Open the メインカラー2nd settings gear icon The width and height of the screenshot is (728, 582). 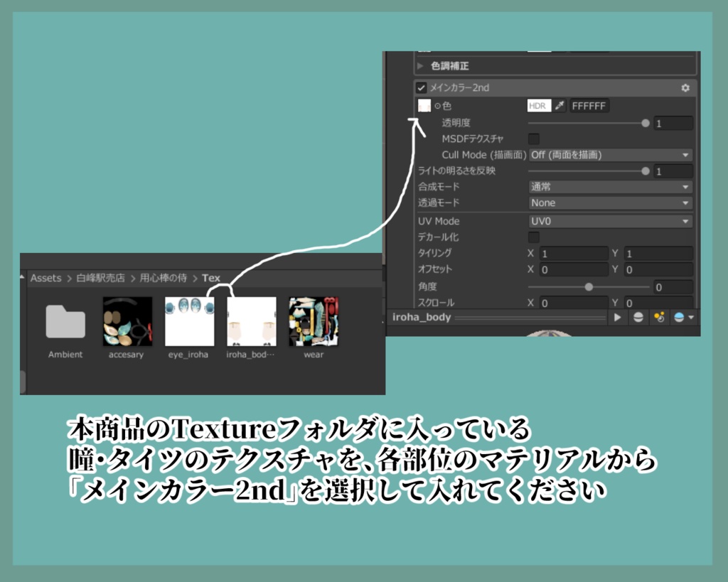point(686,88)
